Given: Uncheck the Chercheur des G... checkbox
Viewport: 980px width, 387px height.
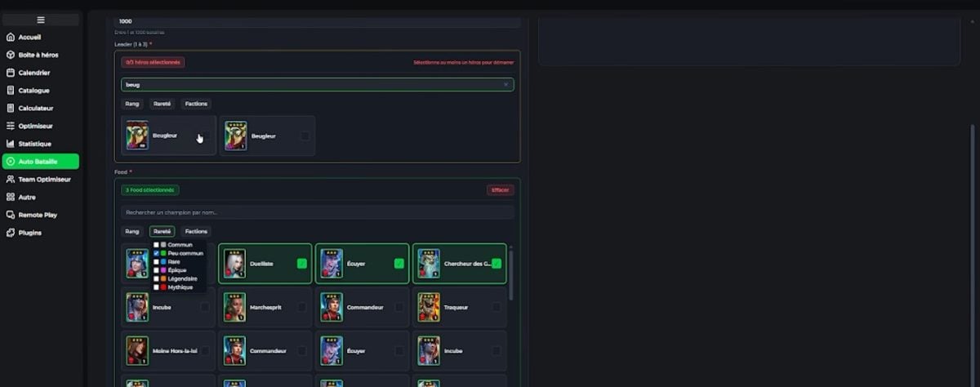Looking at the screenshot, I should click(x=497, y=264).
